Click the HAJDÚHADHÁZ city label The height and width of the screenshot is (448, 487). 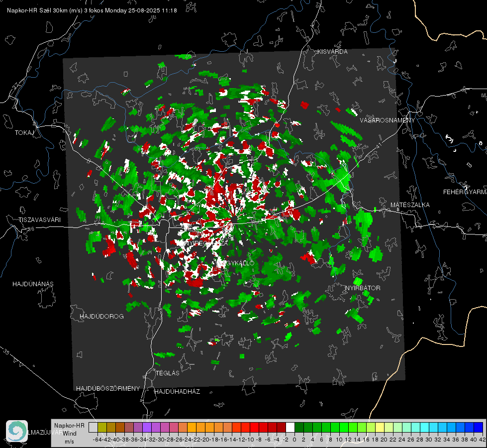click(177, 392)
